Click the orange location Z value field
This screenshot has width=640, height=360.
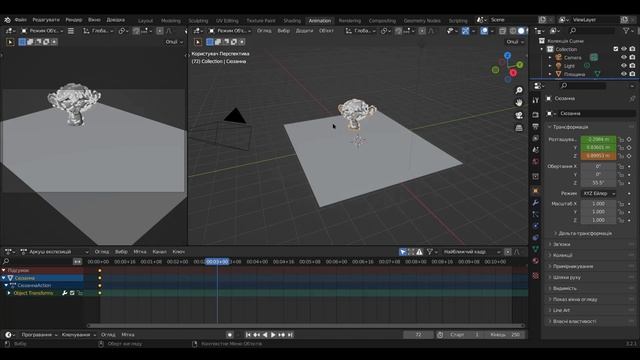tap(598, 156)
